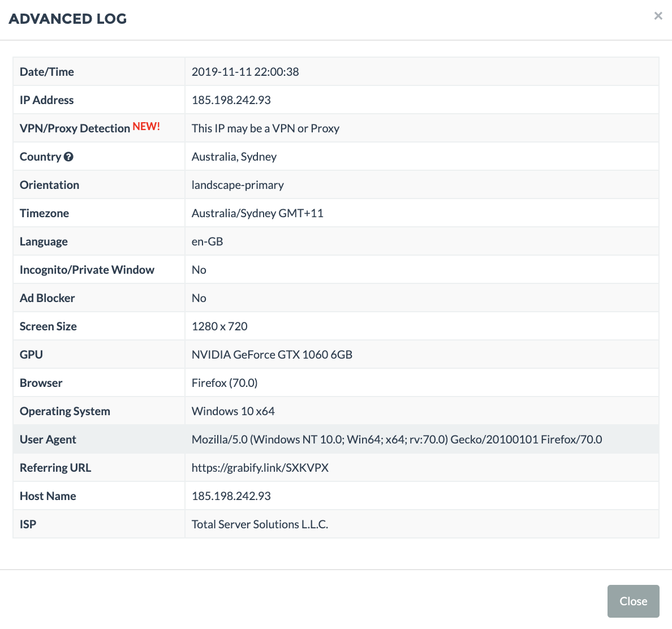Click the Mozilla/5.0 user agent string
The image size is (672, 629).
point(397,440)
